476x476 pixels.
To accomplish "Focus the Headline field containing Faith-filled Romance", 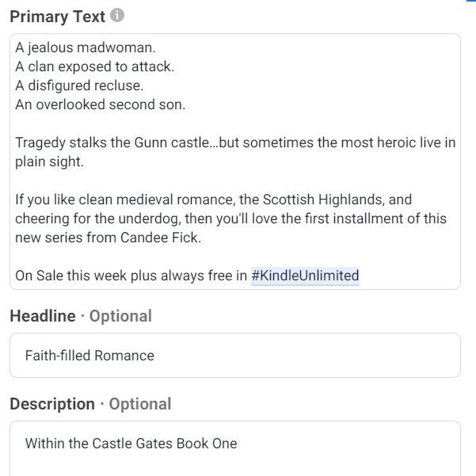I will pyautogui.click(x=234, y=356).
